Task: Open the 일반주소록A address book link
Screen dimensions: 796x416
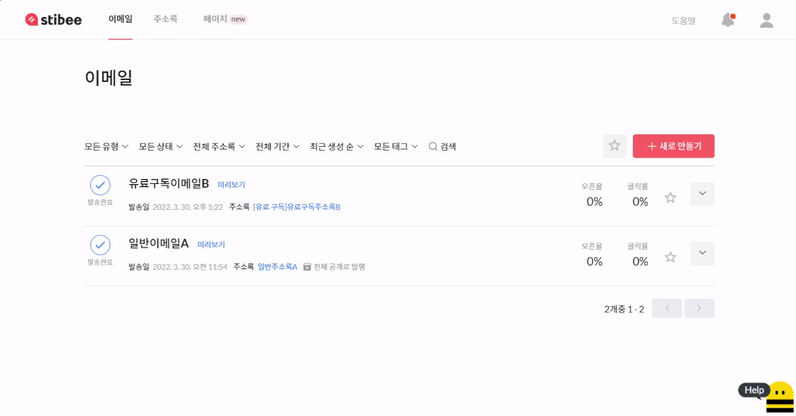Action: (277, 267)
